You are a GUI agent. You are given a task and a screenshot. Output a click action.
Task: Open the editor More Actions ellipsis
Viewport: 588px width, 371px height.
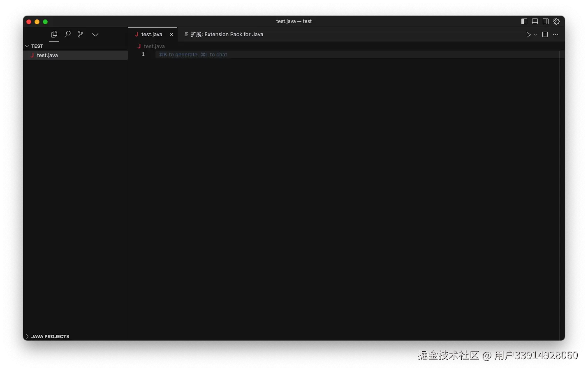point(556,35)
